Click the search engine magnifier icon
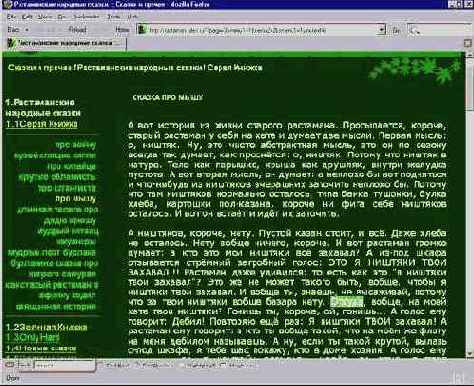Screen dimensions: 474x386 [x=414, y=30]
